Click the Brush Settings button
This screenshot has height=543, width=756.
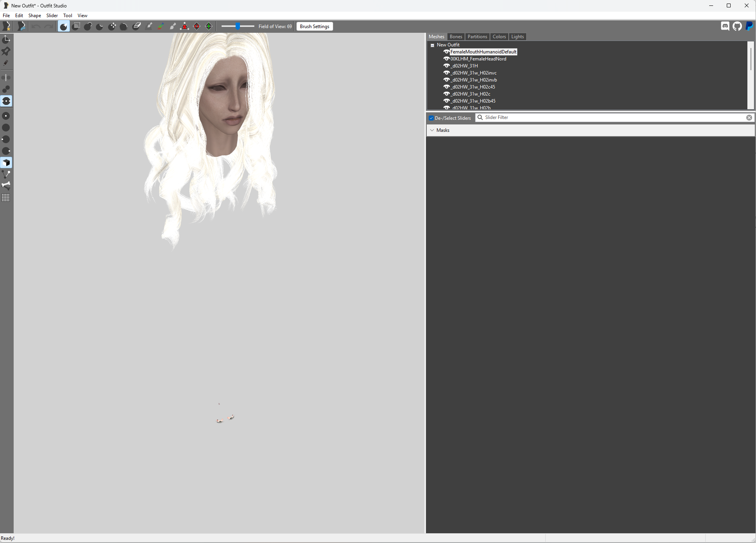(x=314, y=27)
